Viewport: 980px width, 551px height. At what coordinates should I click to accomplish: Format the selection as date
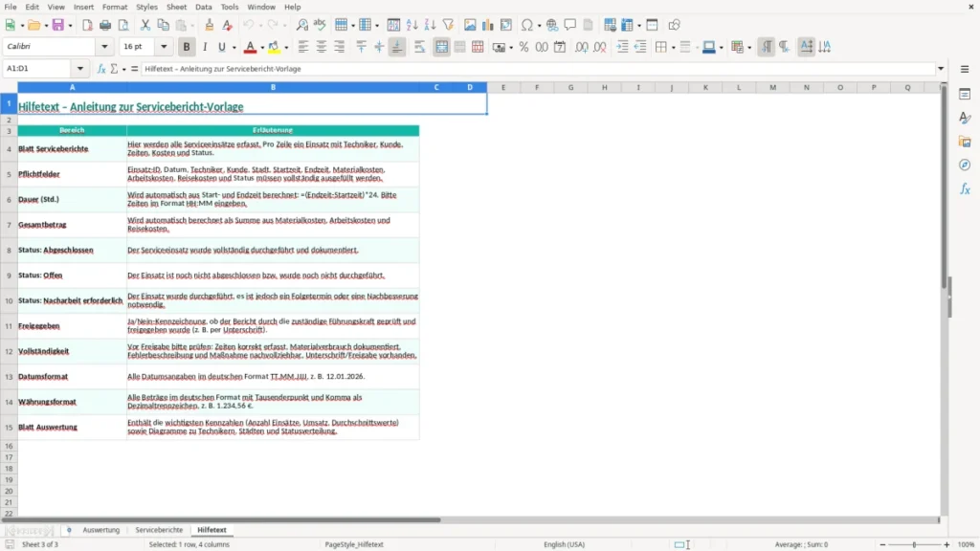(x=560, y=47)
